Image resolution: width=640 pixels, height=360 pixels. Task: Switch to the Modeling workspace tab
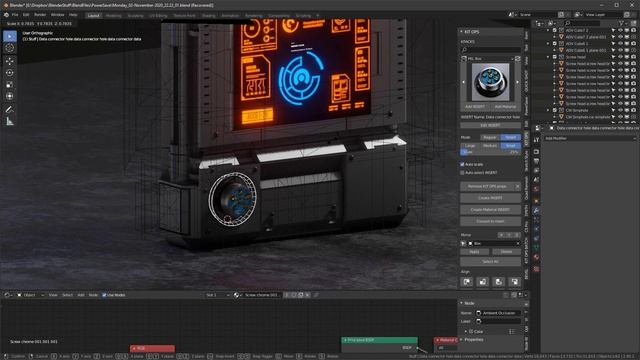click(x=113, y=16)
